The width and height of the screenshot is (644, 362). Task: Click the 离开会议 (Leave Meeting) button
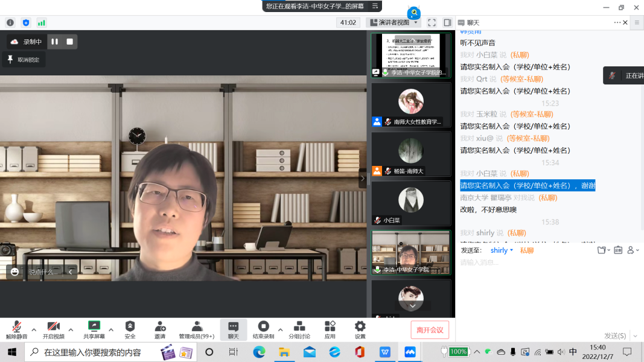(430, 330)
